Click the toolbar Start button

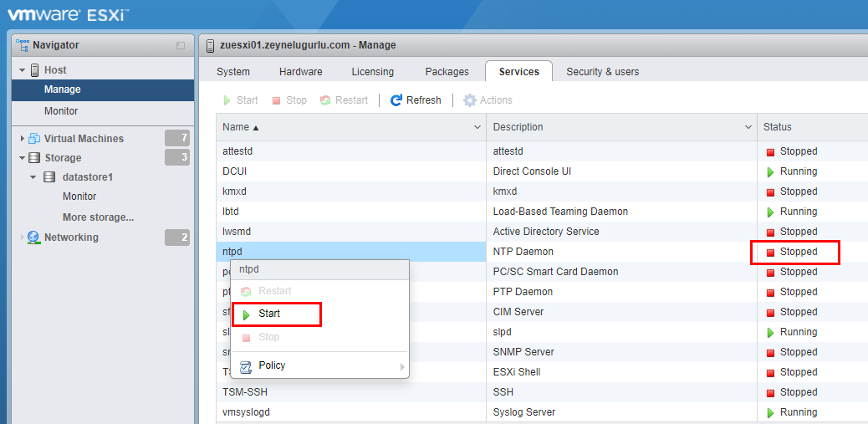pyautogui.click(x=241, y=100)
